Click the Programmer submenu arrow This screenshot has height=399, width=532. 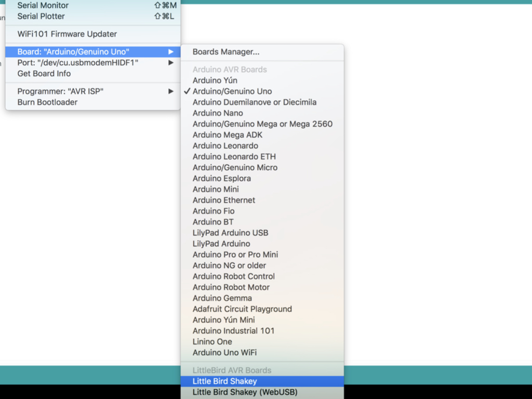tap(170, 91)
